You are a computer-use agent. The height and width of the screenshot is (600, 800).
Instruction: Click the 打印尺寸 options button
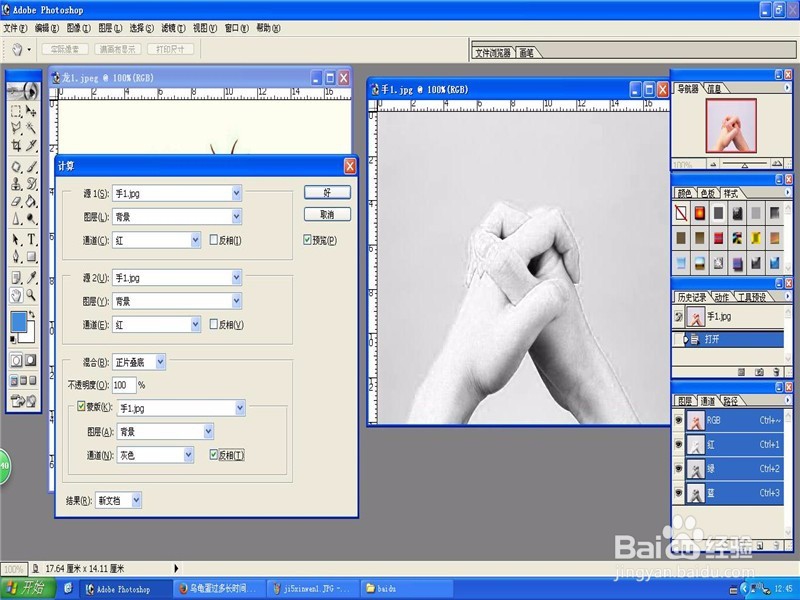(x=170, y=49)
